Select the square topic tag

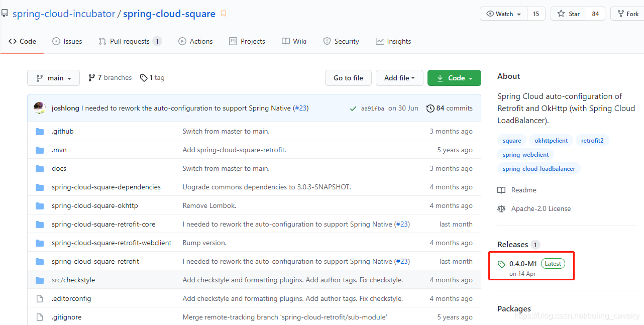(x=512, y=141)
